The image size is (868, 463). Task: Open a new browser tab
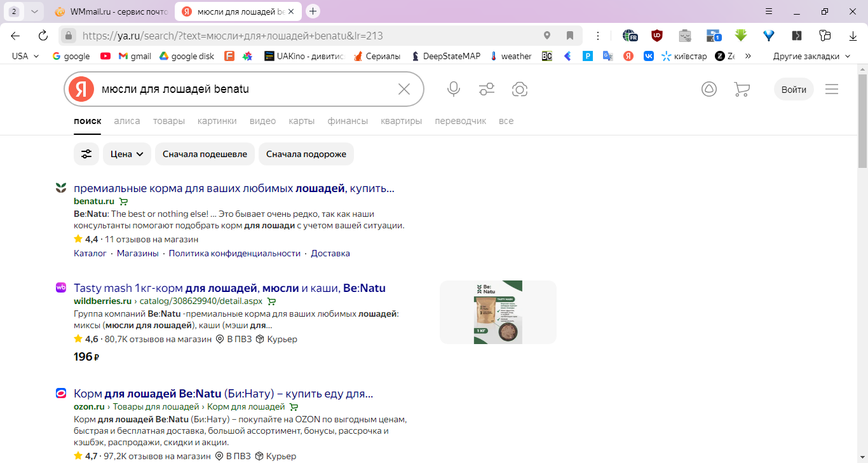[x=313, y=11]
